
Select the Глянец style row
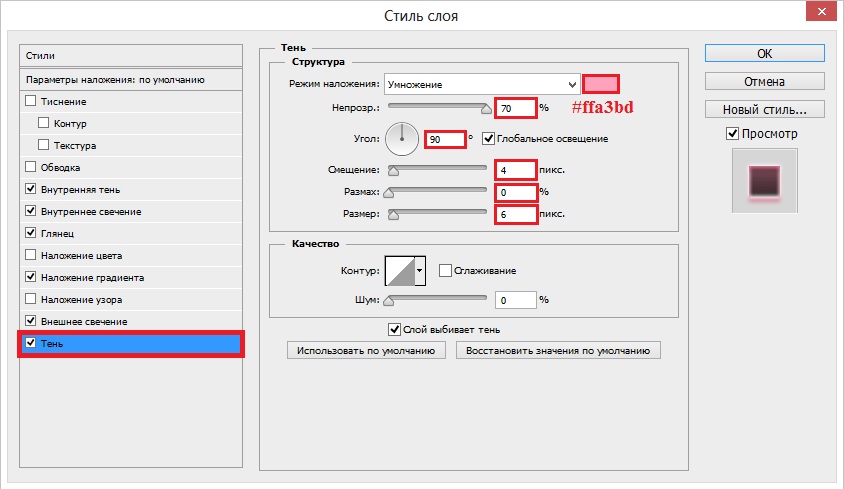click(131, 233)
